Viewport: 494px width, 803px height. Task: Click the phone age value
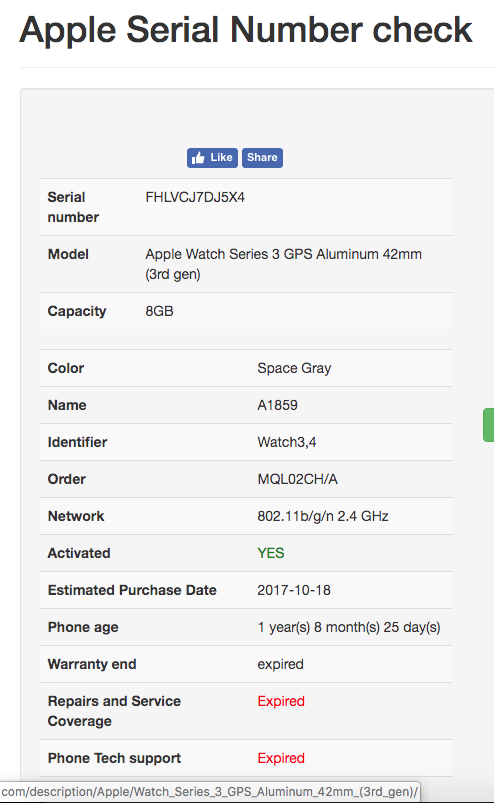[x=349, y=627]
